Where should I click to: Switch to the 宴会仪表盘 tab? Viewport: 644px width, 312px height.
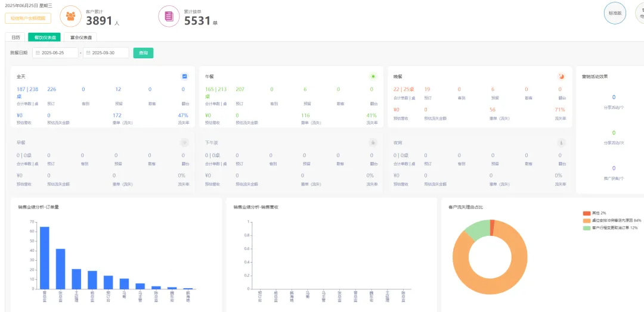point(80,37)
